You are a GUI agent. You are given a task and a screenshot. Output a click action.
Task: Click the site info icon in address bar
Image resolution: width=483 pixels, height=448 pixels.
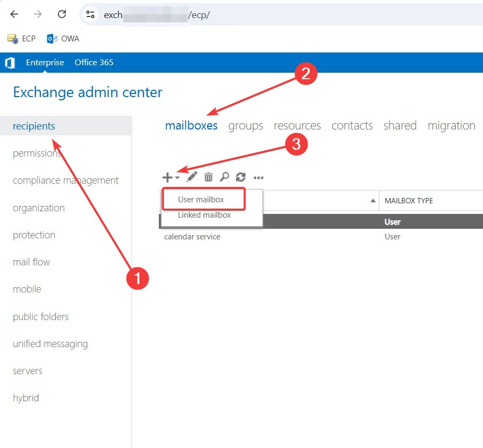[91, 14]
